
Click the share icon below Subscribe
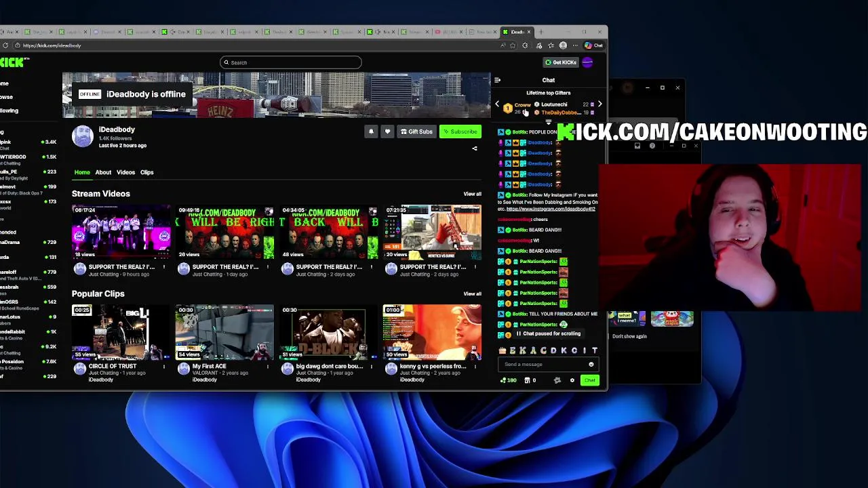[475, 148]
